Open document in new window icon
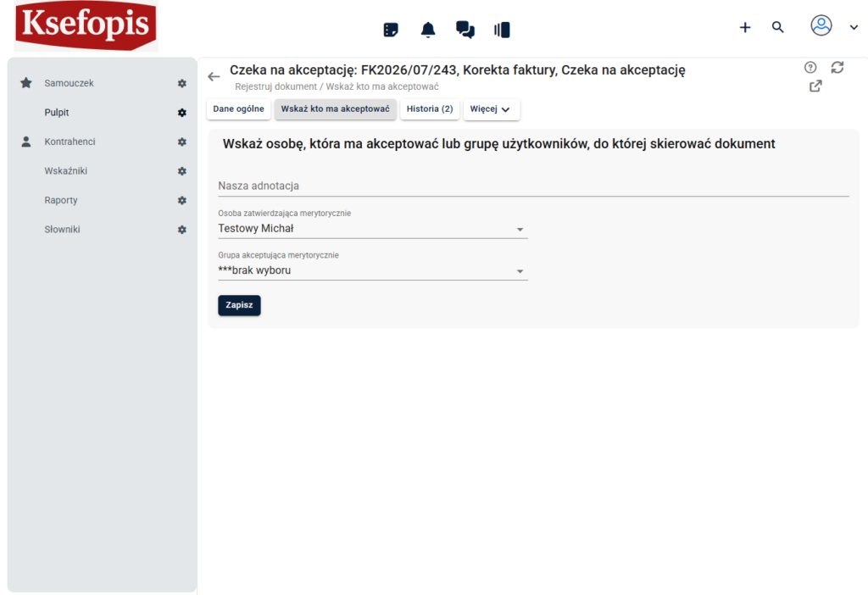 (815, 86)
